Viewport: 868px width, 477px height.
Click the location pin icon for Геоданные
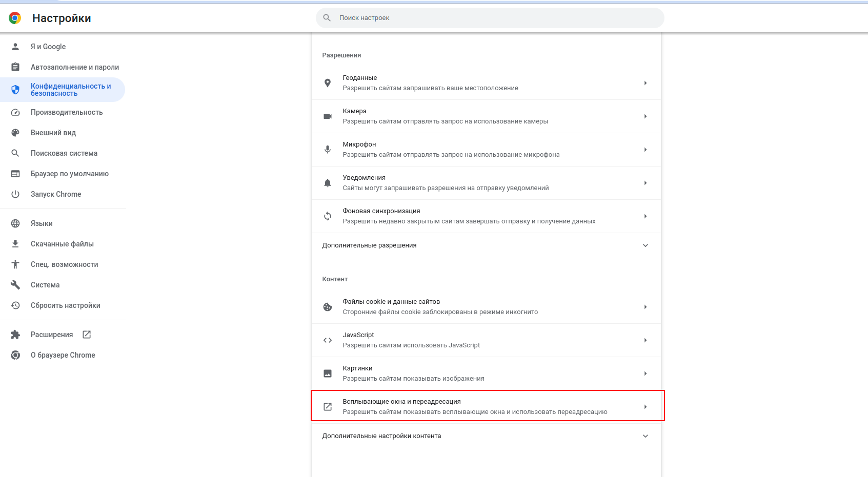pyautogui.click(x=328, y=83)
